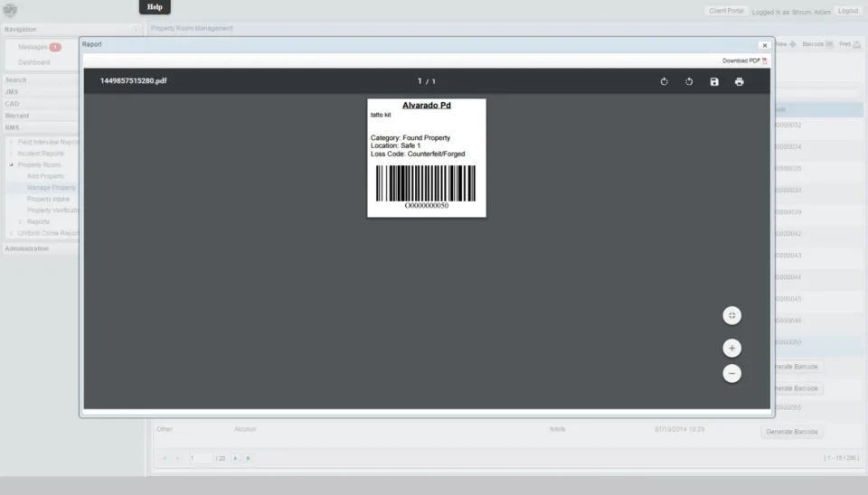Zoom out of the PDF label
The height and width of the screenshot is (495, 868).
(x=731, y=373)
